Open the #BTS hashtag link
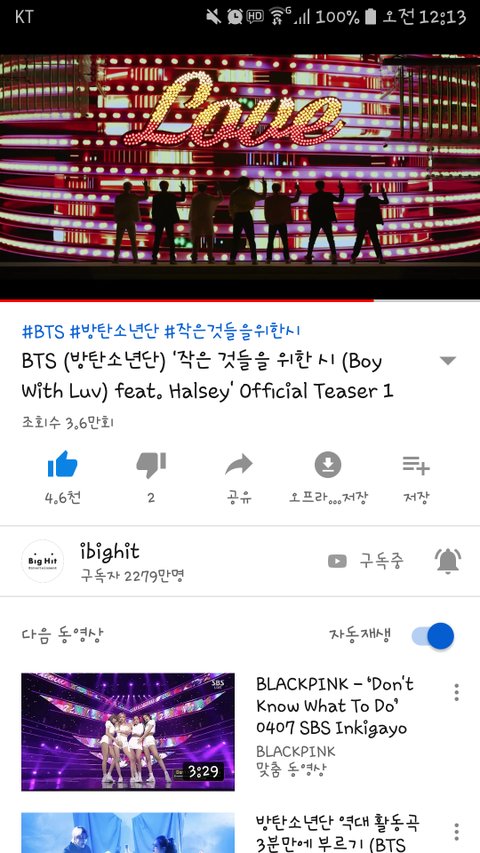480x853 pixels. (x=43, y=331)
